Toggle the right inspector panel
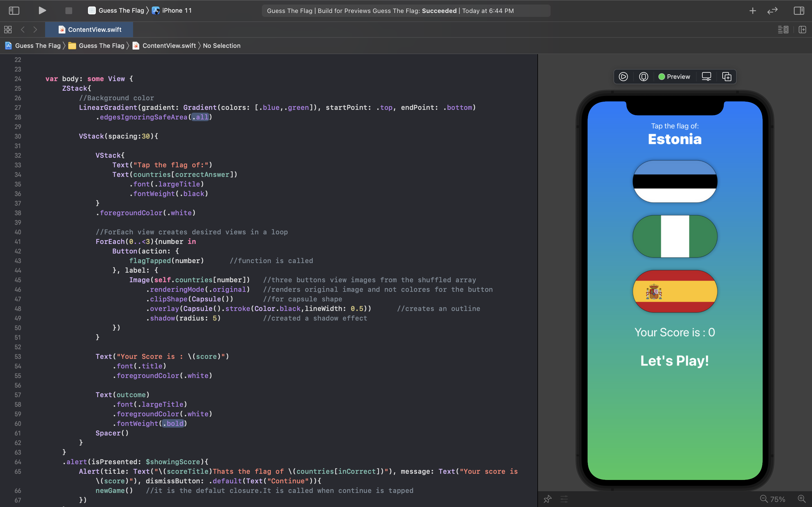 798,10
